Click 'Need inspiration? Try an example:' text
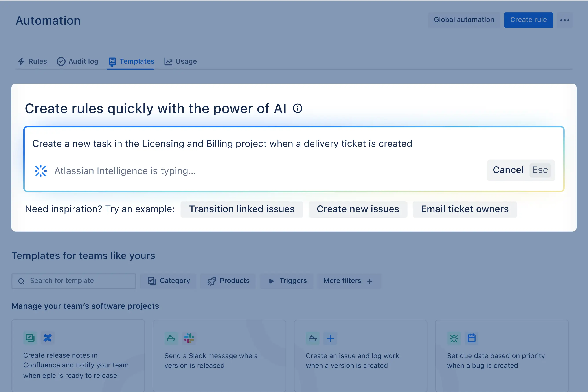 point(100,209)
